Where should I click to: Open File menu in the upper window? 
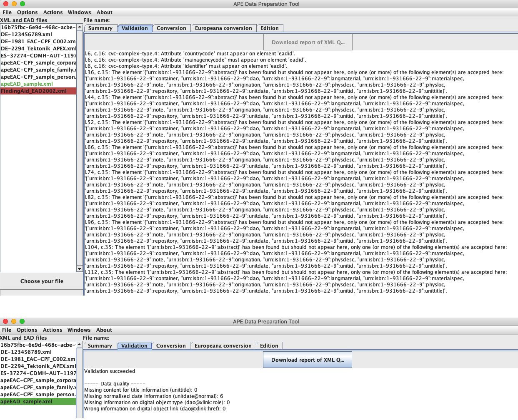click(7, 12)
